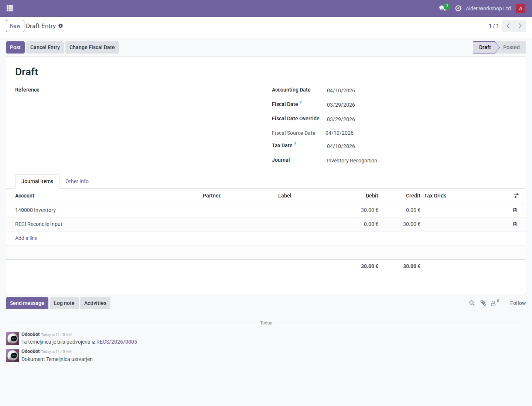532x406 pixels.
Task: Open the column settings adjust icon
Action: (516, 196)
